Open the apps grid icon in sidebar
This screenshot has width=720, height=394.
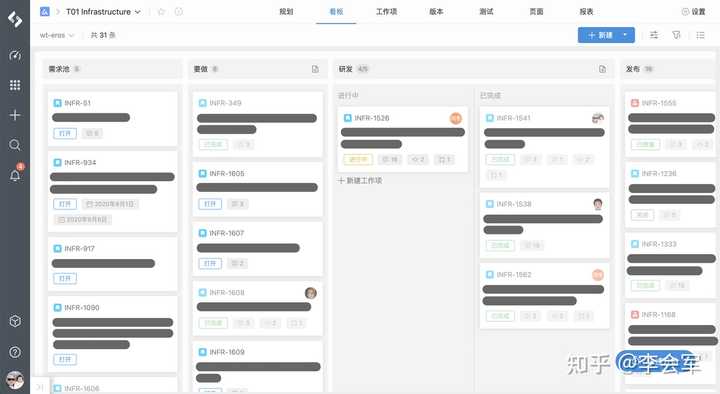click(15, 85)
